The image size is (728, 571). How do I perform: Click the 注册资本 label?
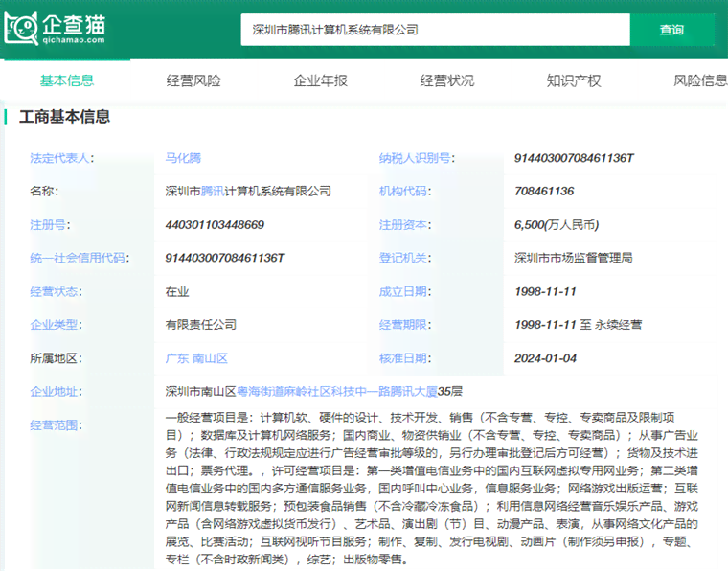[403, 225]
